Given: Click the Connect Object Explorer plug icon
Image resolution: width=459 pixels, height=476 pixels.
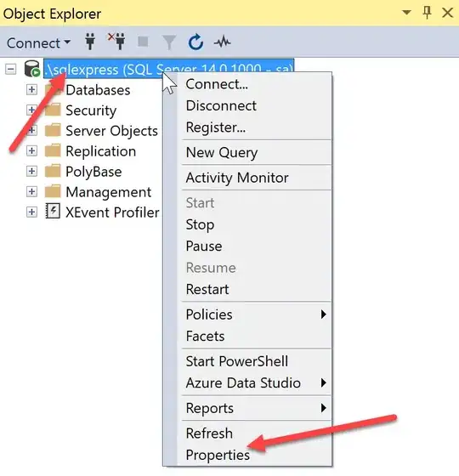Looking at the screenshot, I should pos(90,42).
